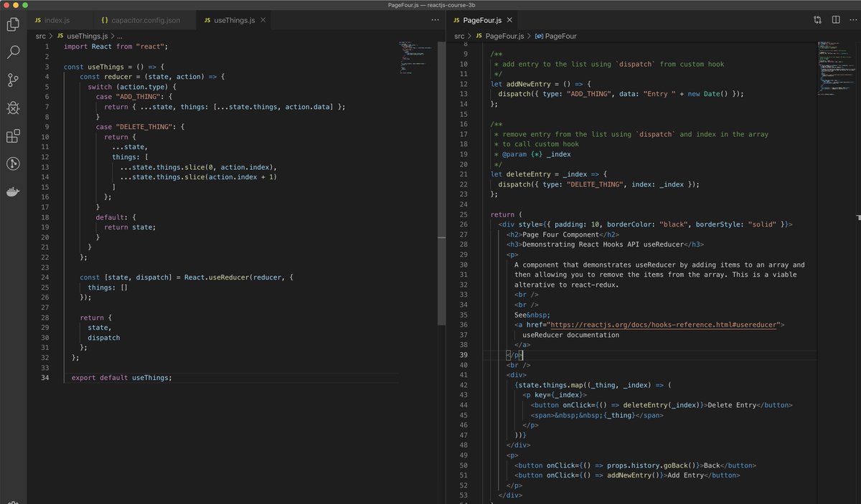
Task: Click the props.history.goBack() Back button line
Action: coord(635,465)
